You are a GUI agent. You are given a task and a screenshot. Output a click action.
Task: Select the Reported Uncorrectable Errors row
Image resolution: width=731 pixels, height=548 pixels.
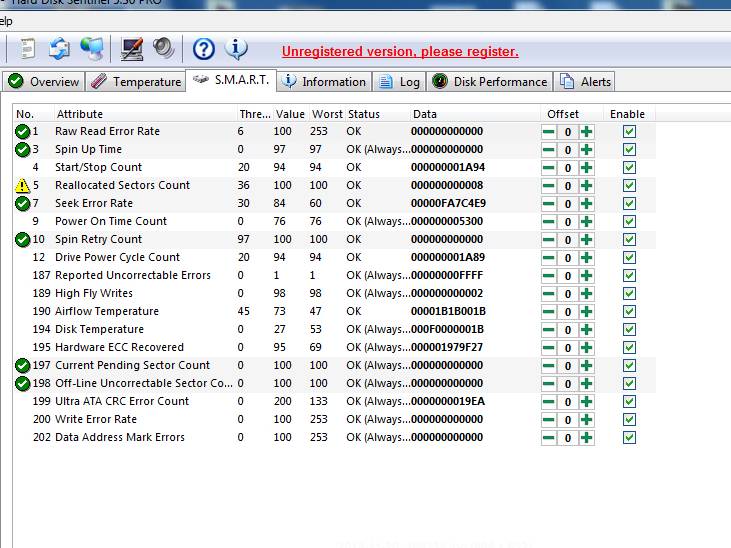334,276
